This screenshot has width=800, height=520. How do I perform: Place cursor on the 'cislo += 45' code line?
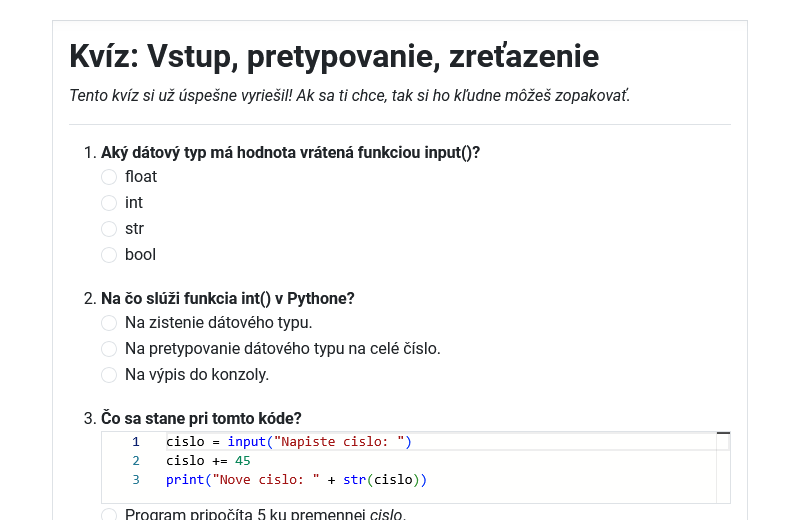(x=208, y=461)
